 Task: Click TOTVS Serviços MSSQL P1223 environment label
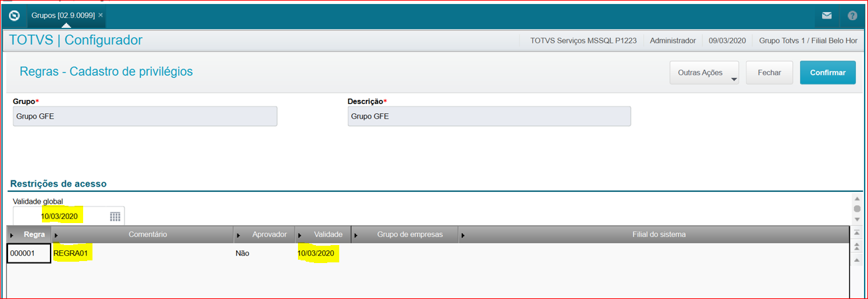tap(583, 41)
